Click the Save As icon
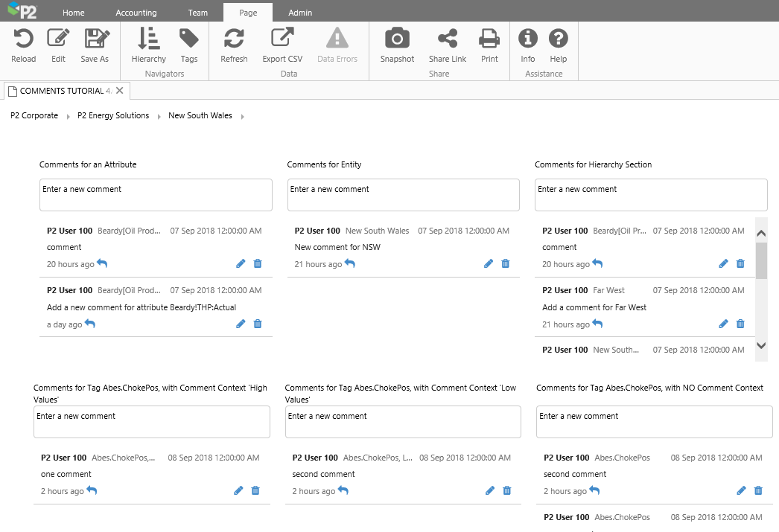 click(95, 39)
